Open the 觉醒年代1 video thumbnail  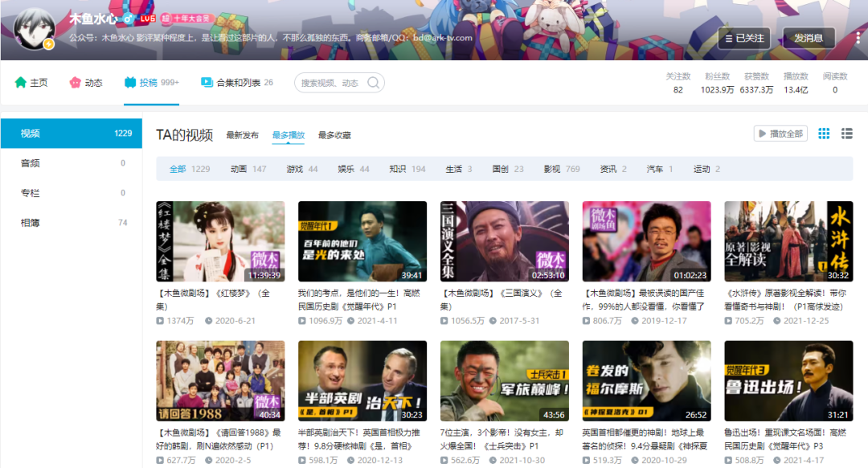point(362,241)
